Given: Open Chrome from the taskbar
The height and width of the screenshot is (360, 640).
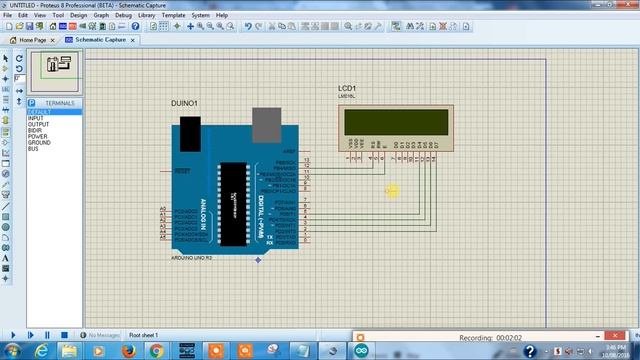Looking at the screenshot, I should (156, 351).
